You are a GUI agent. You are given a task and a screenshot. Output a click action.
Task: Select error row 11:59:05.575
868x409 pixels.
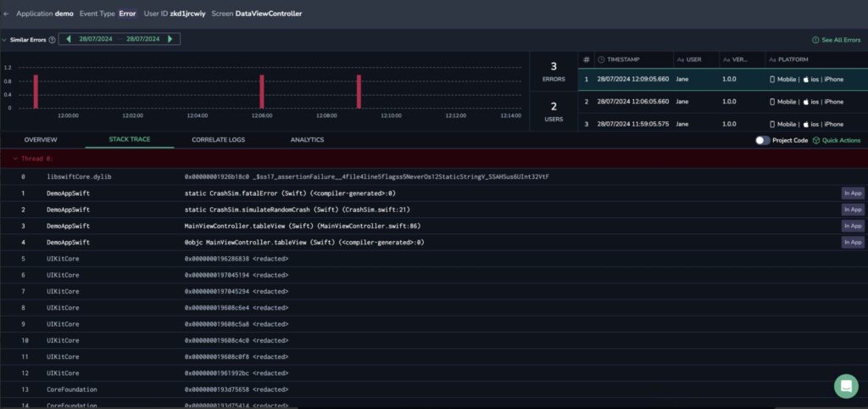pyautogui.click(x=723, y=124)
